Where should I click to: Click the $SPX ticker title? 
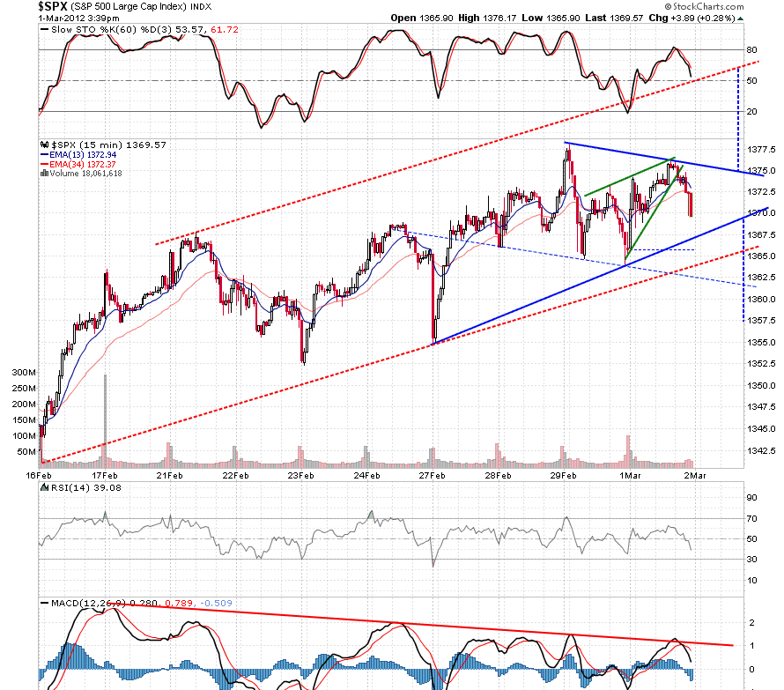53,6
